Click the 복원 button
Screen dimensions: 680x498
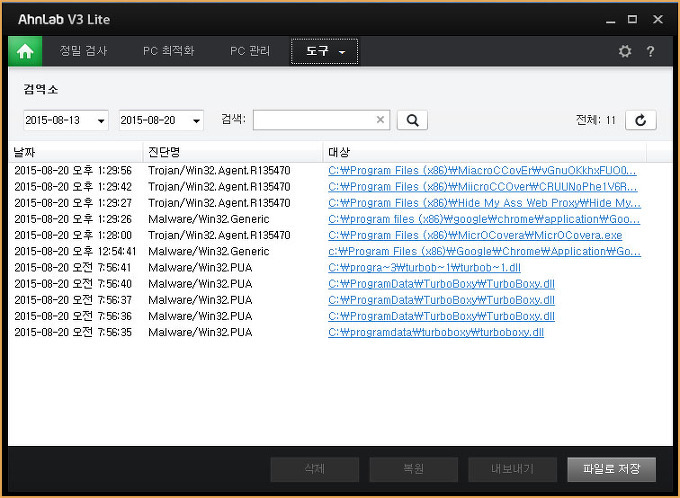414,469
